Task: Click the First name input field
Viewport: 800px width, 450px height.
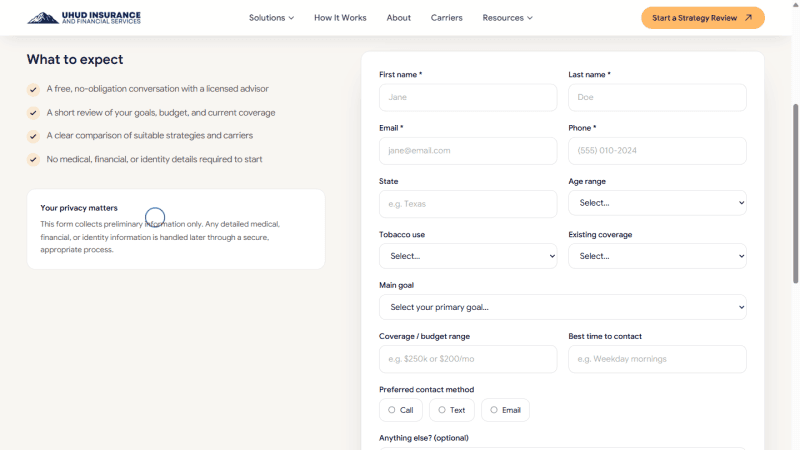Action: (x=468, y=97)
